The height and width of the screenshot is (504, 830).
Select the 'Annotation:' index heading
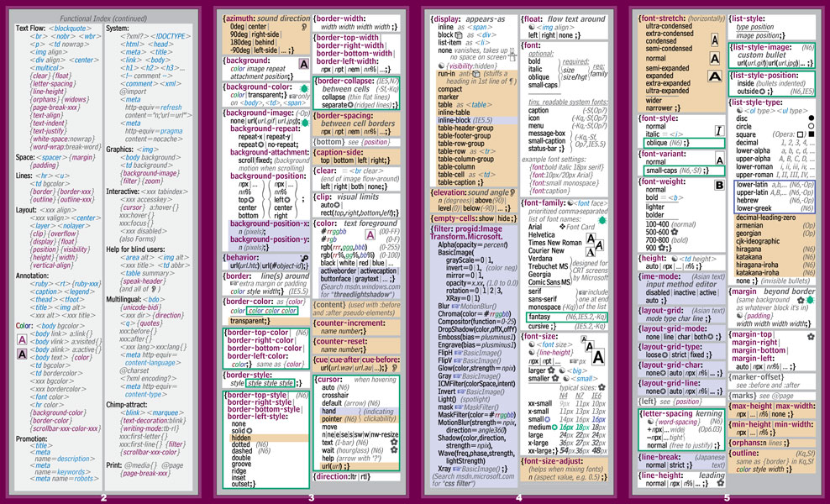(32, 276)
